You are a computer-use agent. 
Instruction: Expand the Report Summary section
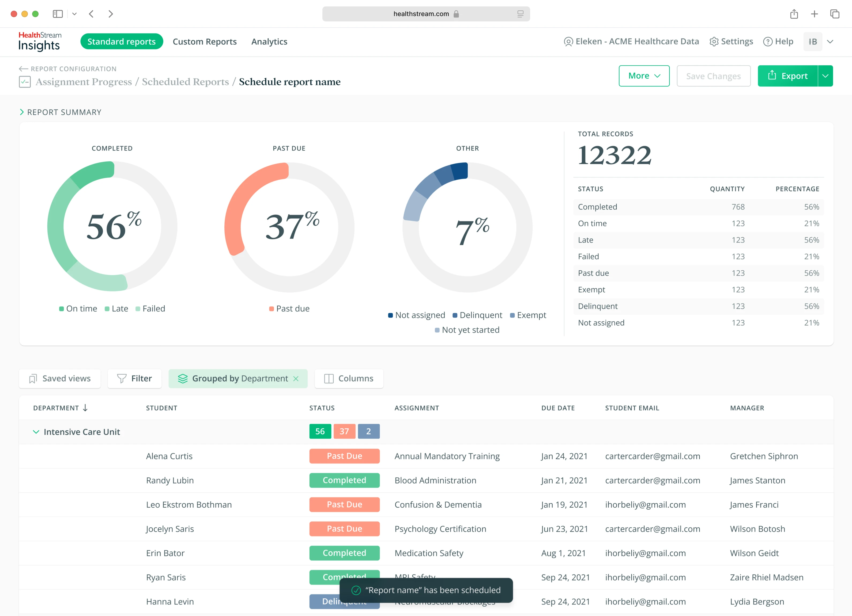(22, 112)
